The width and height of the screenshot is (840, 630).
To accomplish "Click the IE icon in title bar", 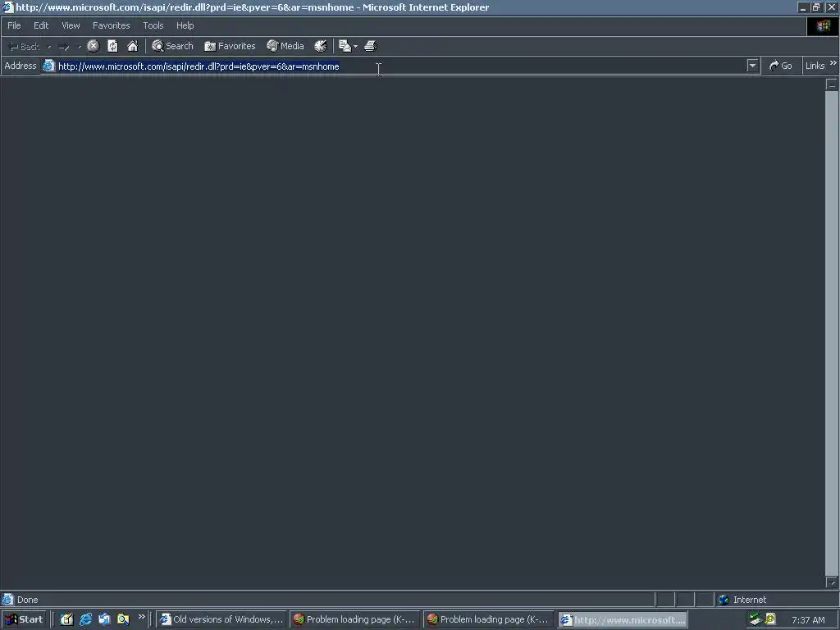I will point(7,7).
